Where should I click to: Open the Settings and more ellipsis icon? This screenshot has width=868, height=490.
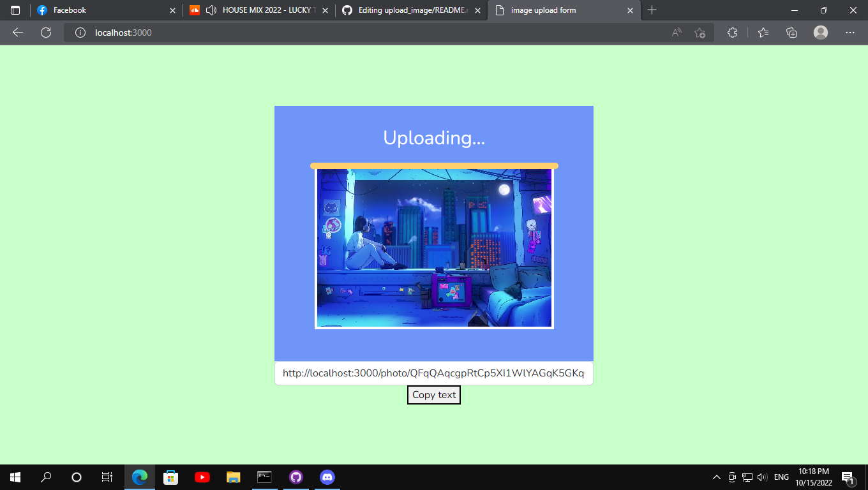(x=850, y=33)
